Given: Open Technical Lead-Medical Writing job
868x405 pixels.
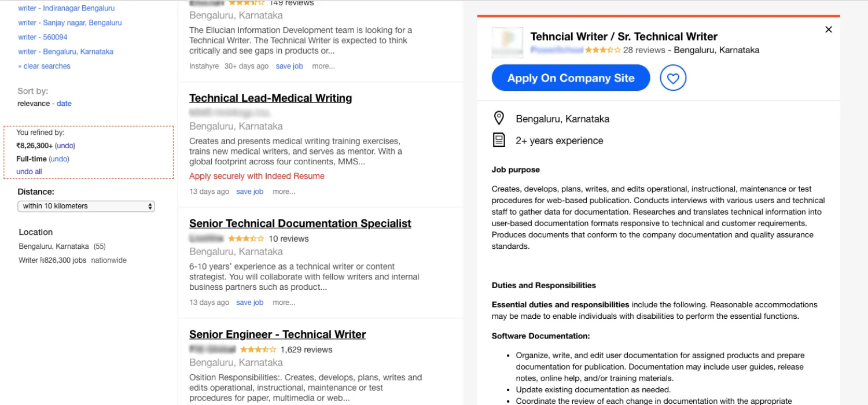Looking at the screenshot, I should [x=270, y=98].
